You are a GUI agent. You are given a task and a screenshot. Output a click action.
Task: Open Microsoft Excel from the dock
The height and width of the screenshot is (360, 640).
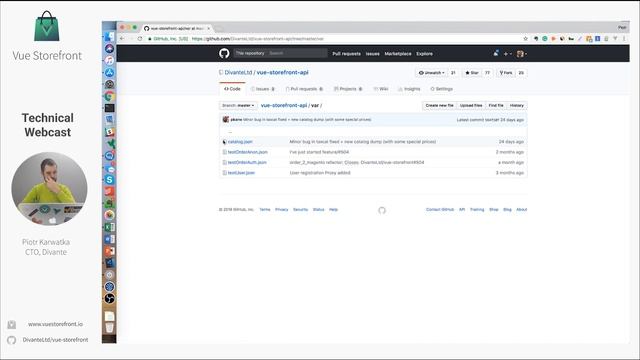tap(109, 227)
